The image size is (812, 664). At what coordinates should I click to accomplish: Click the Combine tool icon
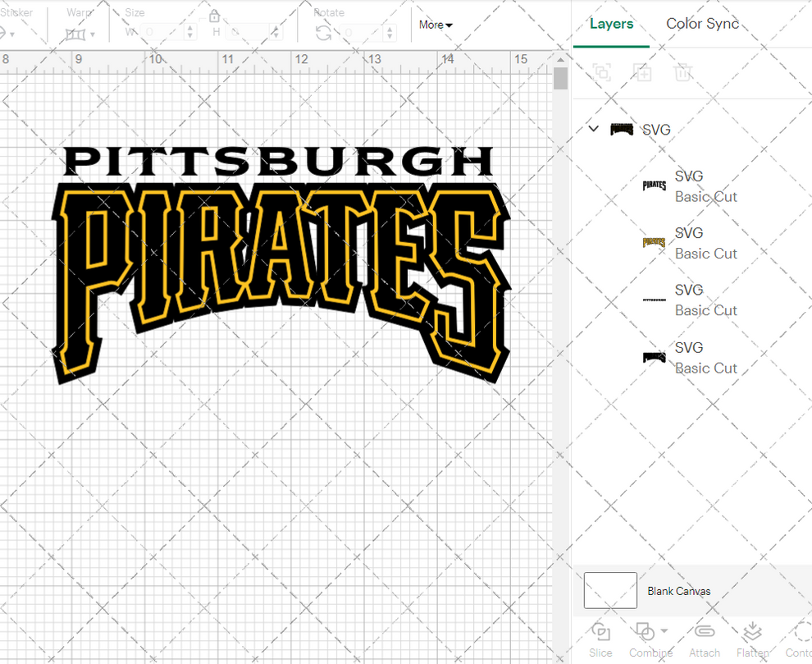pyautogui.click(x=644, y=632)
